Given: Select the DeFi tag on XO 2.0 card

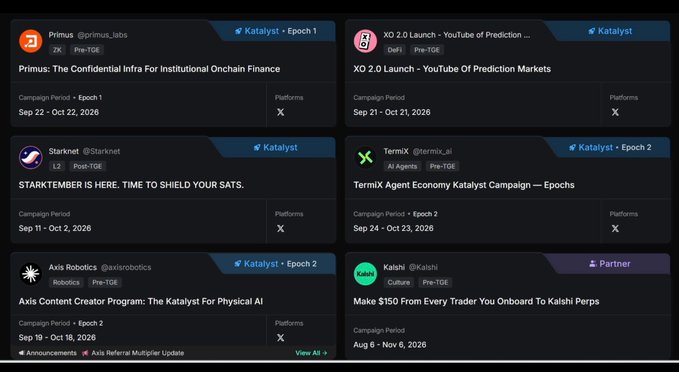Looking at the screenshot, I should point(394,50).
